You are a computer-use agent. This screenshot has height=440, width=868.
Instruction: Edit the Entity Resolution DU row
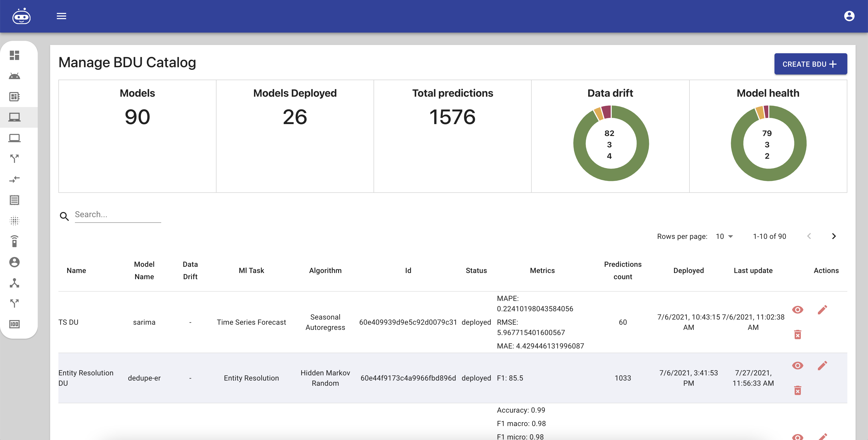click(823, 366)
